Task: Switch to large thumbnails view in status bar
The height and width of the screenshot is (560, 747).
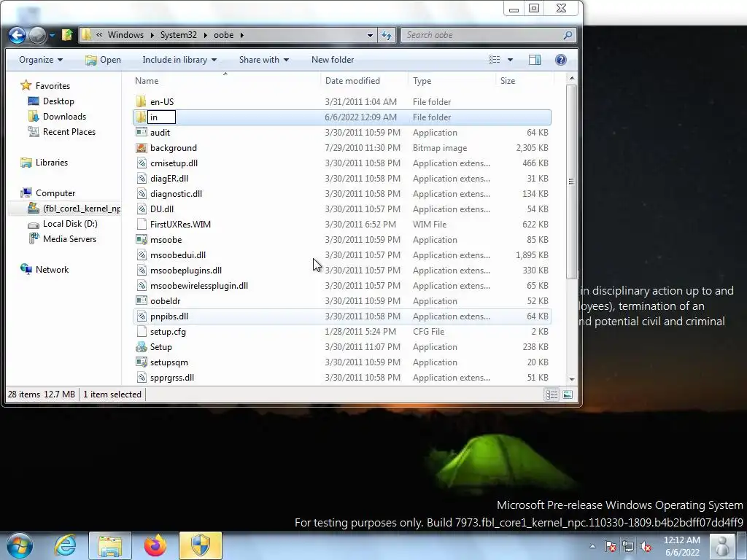Action: 568,394
